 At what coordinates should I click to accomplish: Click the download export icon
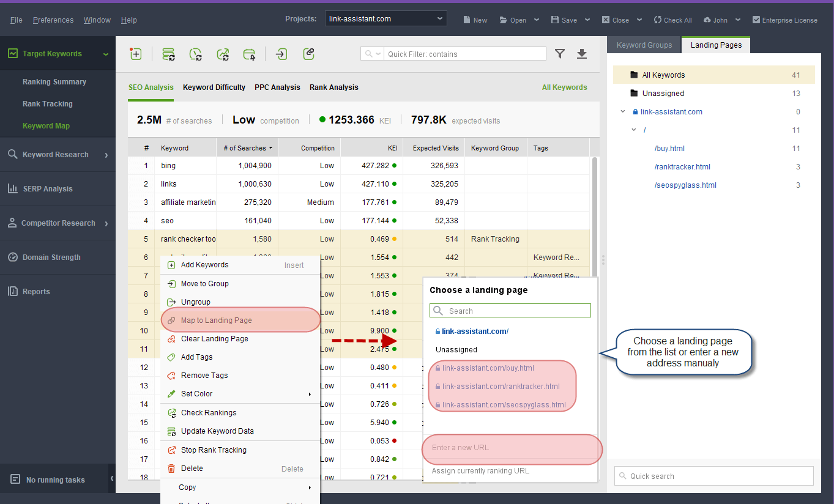pyautogui.click(x=582, y=54)
